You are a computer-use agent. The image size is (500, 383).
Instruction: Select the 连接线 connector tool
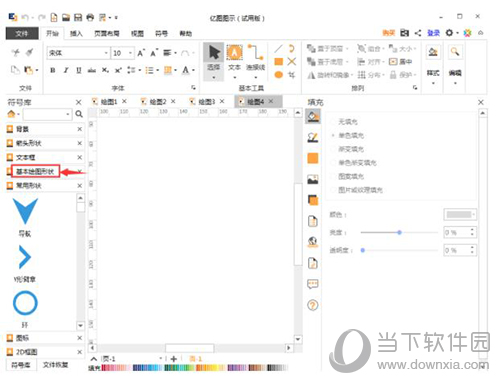click(255, 61)
